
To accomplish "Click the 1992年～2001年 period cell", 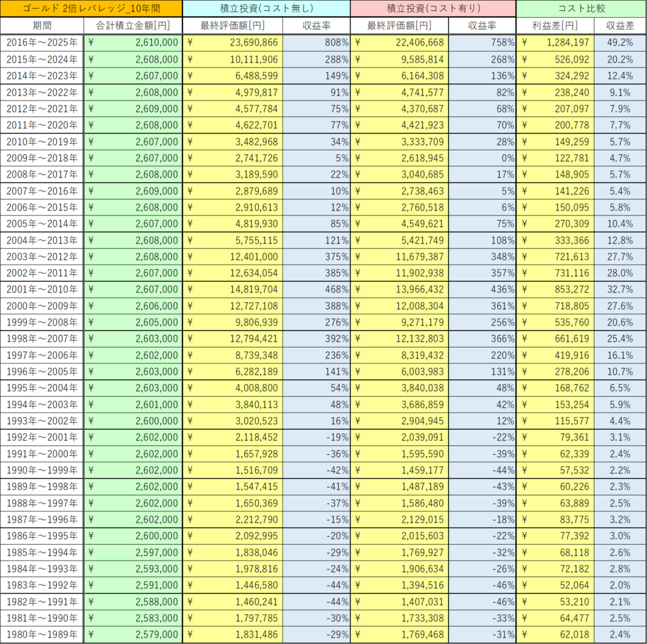I will pos(42,437).
